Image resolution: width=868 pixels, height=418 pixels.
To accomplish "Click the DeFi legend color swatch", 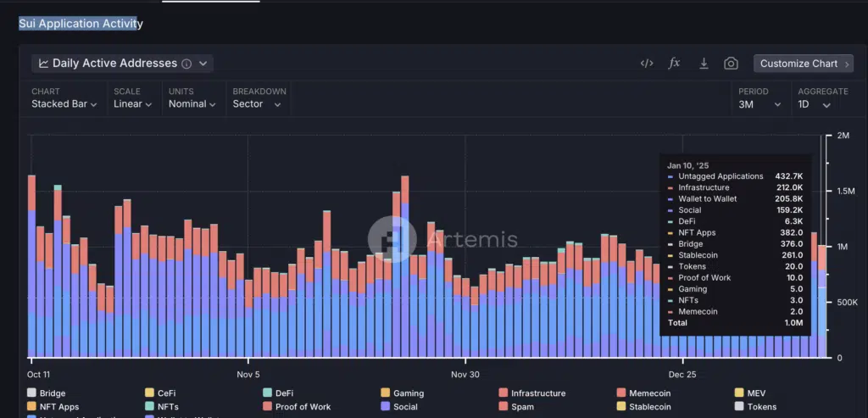I will [268, 393].
